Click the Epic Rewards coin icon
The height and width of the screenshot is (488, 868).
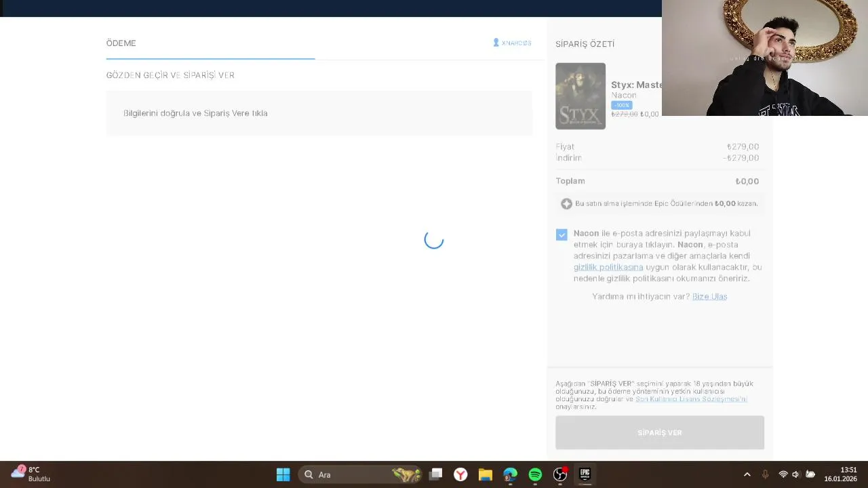(x=566, y=203)
